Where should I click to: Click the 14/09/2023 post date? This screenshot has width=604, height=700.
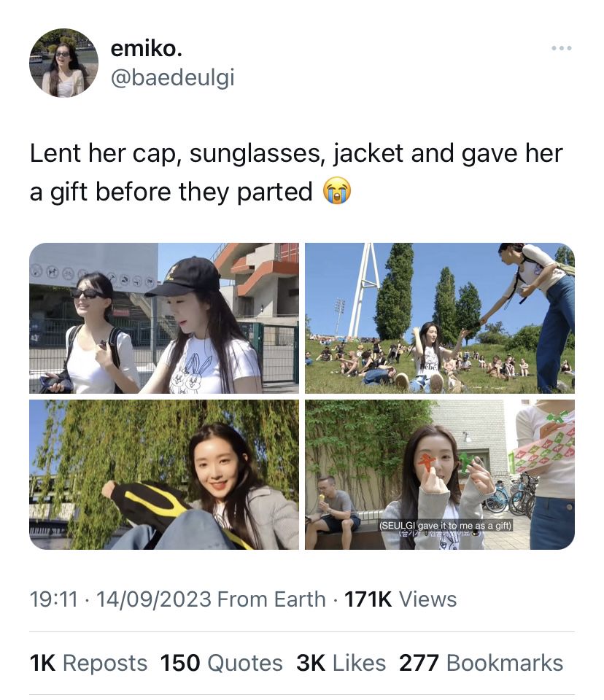[x=153, y=599]
